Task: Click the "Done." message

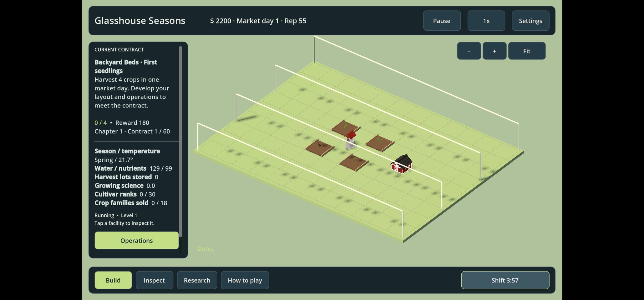Action: point(206,249)
